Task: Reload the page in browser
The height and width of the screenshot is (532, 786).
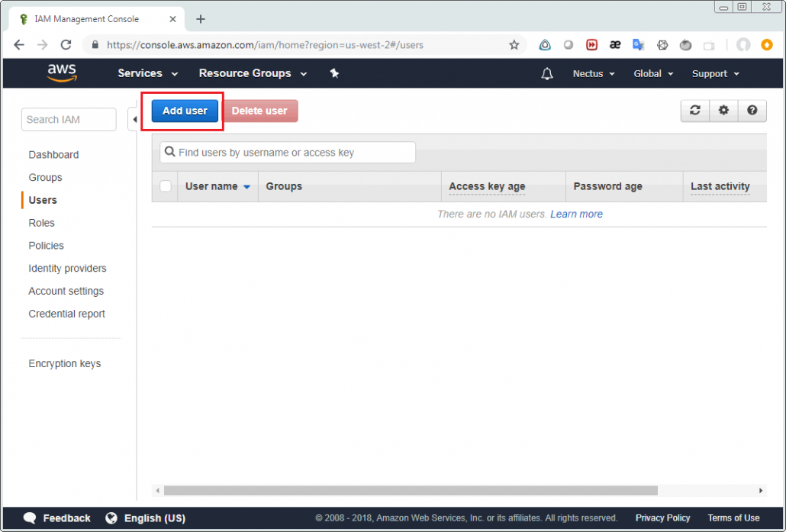Action: point(66,45)
